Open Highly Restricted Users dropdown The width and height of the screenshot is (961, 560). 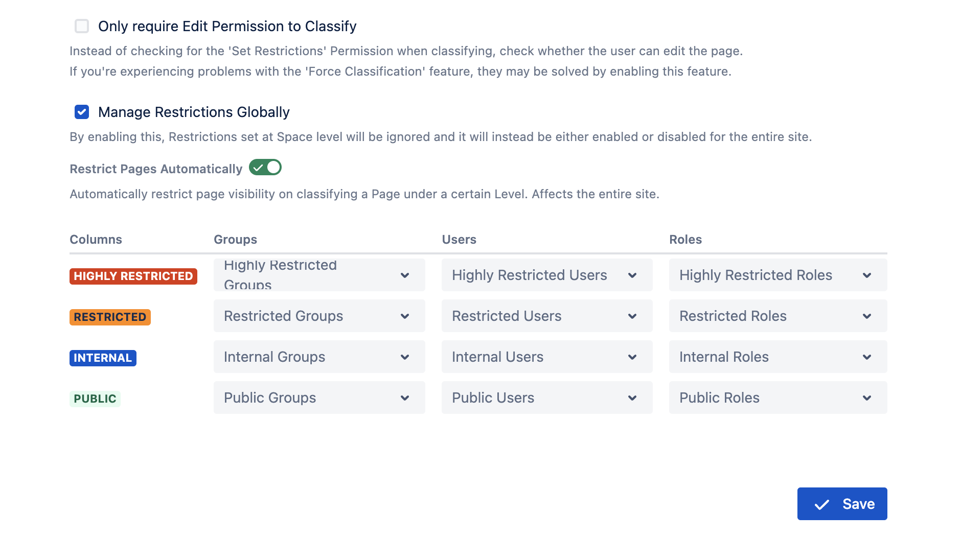point(547,275)
